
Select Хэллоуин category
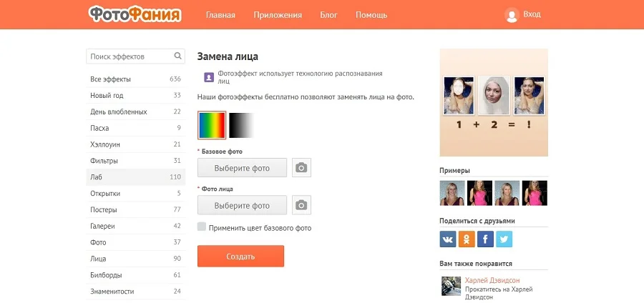click(x=135, y=144)
